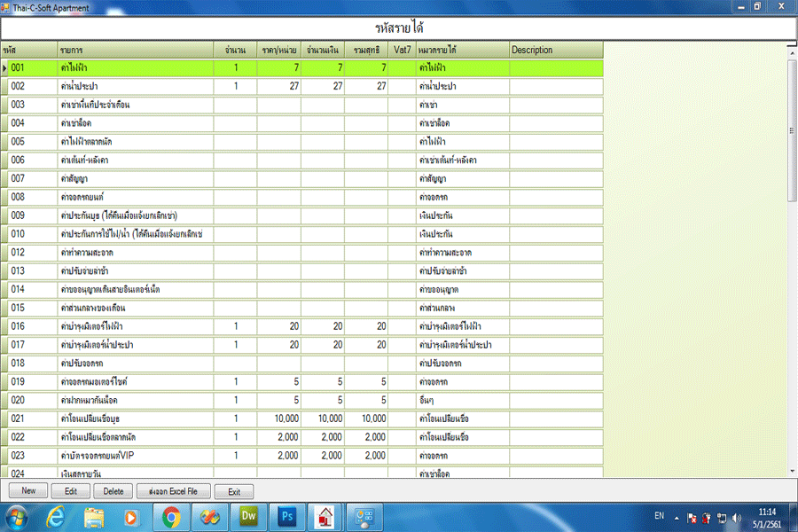Click the Delete button
The image size is (798, 532).
point(113,490)
